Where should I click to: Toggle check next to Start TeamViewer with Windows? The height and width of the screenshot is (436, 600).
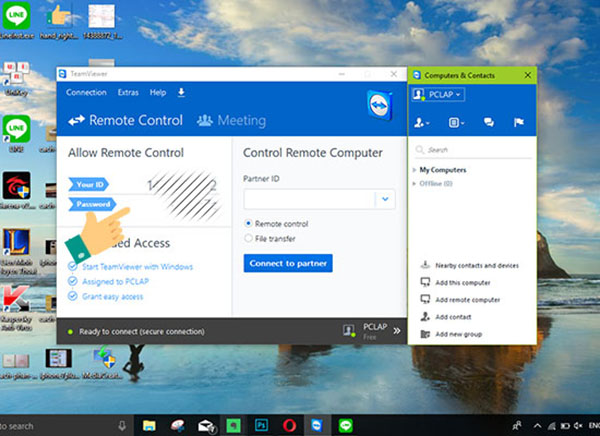pos(72,266)
